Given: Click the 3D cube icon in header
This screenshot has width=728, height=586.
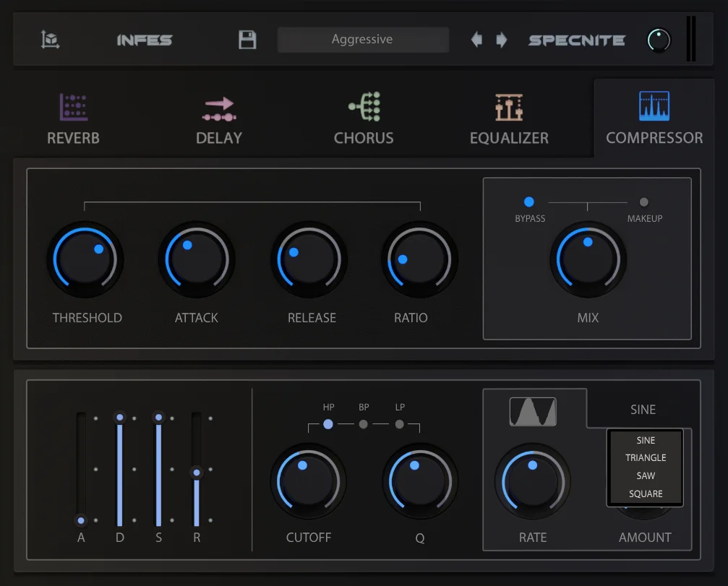Looking at the screenshot, I should (x=50, y=40).
